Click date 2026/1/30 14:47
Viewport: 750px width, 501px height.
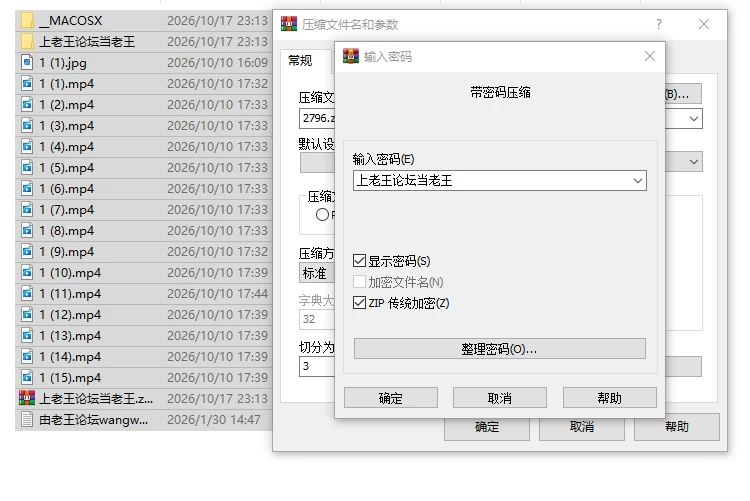point(214,420)
